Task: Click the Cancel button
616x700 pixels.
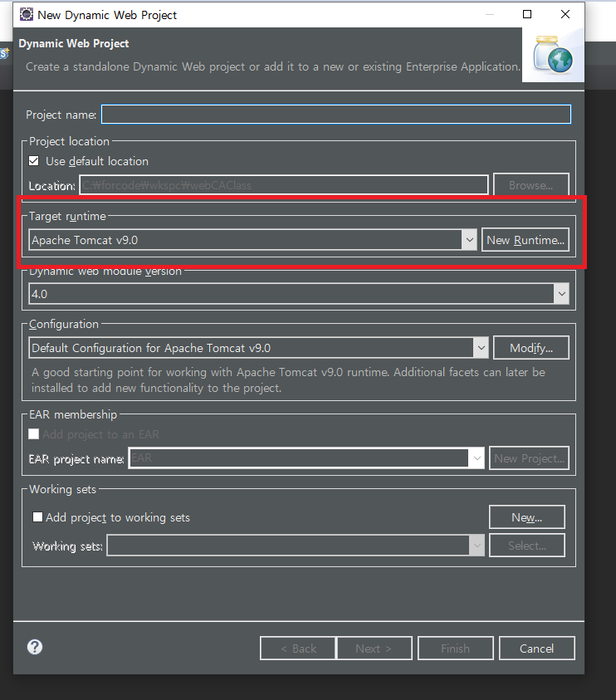Action: coord(537,649)
